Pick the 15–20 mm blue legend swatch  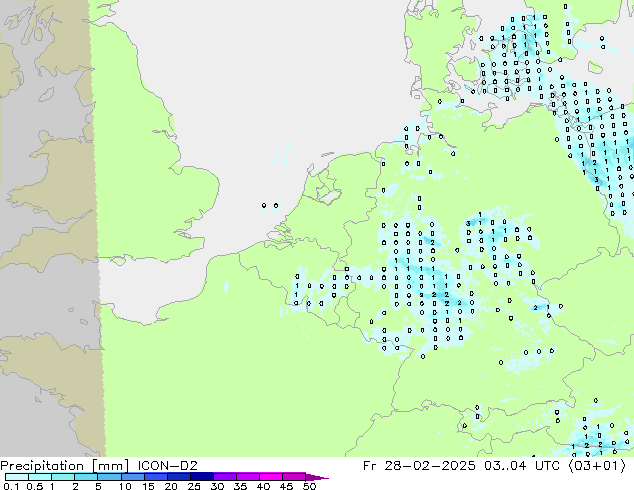(x=156, y=477)
